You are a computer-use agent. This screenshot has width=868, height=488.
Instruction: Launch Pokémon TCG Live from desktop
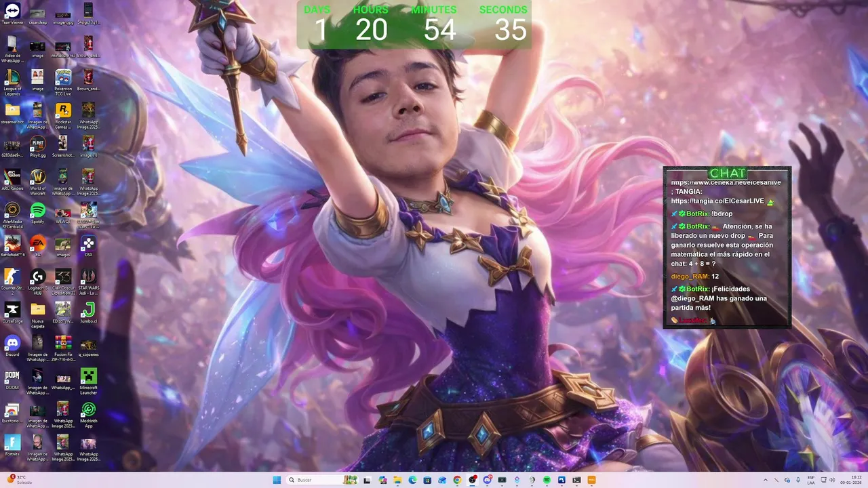[63, 82]
